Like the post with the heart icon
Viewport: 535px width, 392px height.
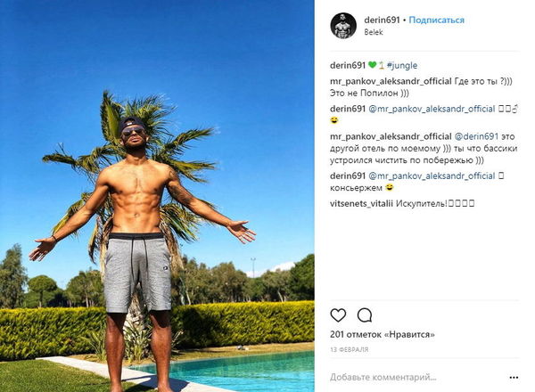click(x=338, y=315)
